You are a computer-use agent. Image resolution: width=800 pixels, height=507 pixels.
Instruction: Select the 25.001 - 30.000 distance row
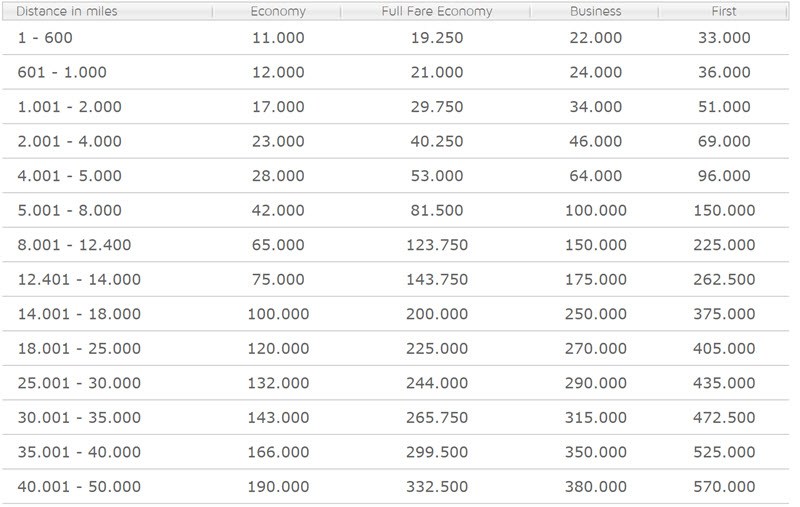point(395,383)
